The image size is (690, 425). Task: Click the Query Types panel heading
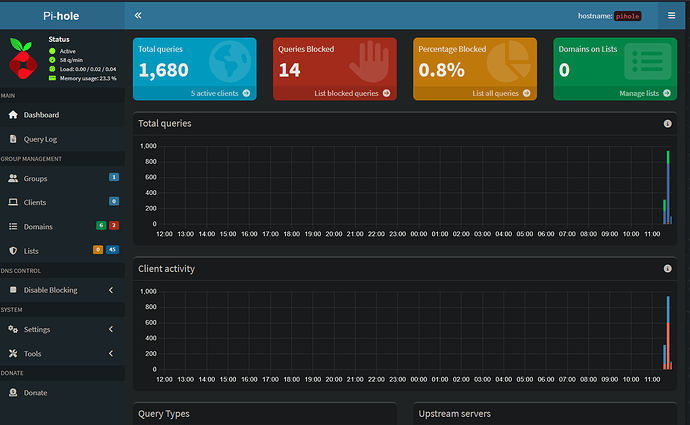[x=164, y=414]
